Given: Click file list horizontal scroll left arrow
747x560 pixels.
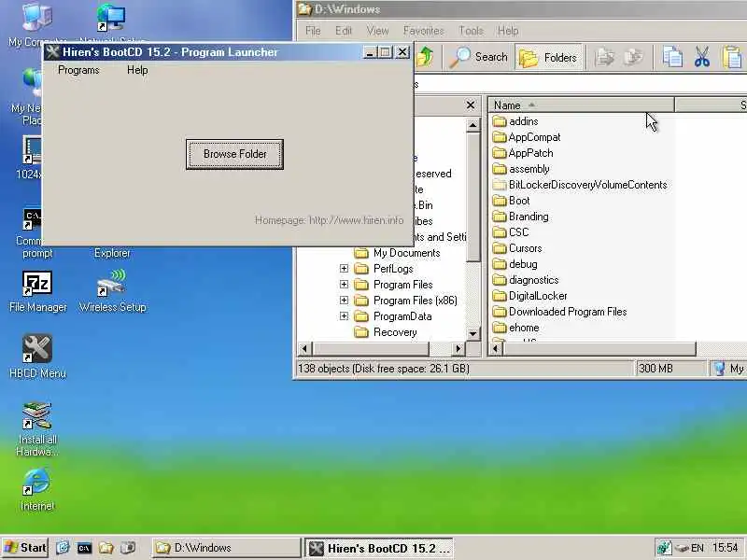Looking at the screenshot, I should pyautogui.click(x=496, y=349).
